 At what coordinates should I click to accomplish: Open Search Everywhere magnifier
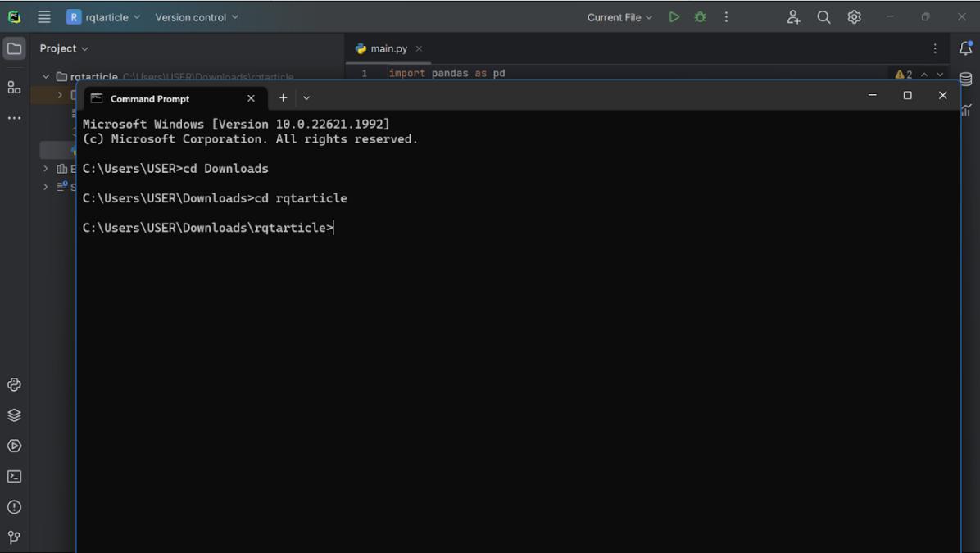[x=823, y=17]
